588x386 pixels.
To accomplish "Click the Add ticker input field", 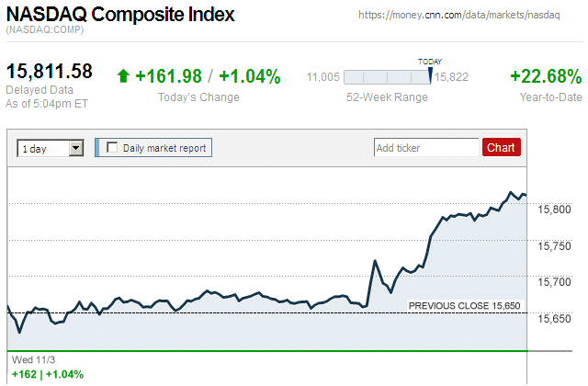I will pos(426,147).
